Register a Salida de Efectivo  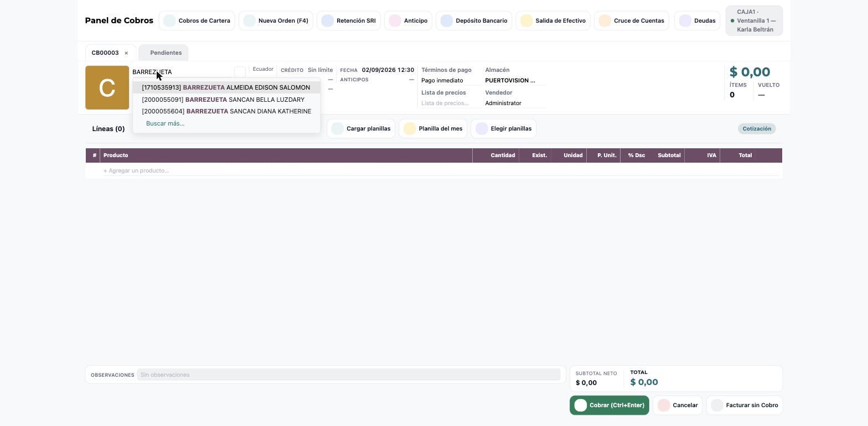pyautogui.click(x=553, y=20)
